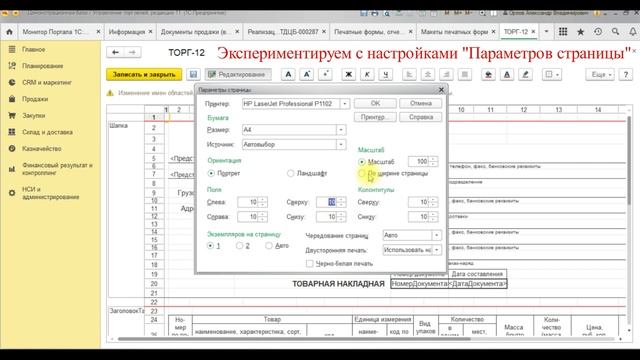Justify cell text
640x360 pixels.
pyautogui.click(x=464, y=74)
